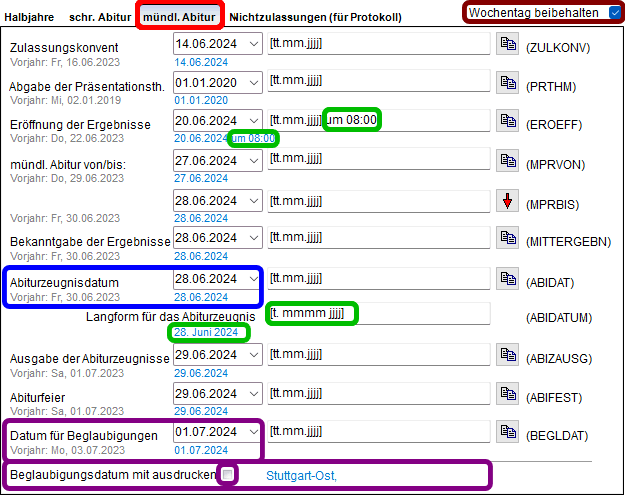Expand Abiturzeugnisdatum date picker
This screenshot has height=495, width=625.
click(252, 279)
